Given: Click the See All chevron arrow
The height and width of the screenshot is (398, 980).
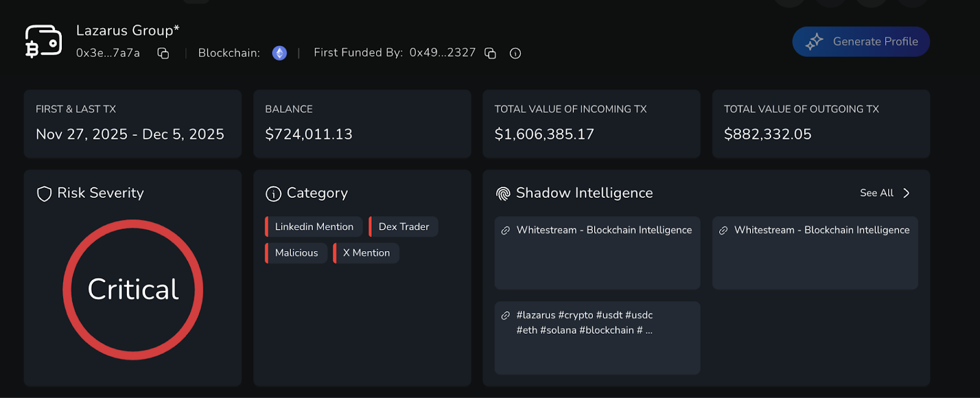Looking at the screenshot, I should (x=907, y=193).
